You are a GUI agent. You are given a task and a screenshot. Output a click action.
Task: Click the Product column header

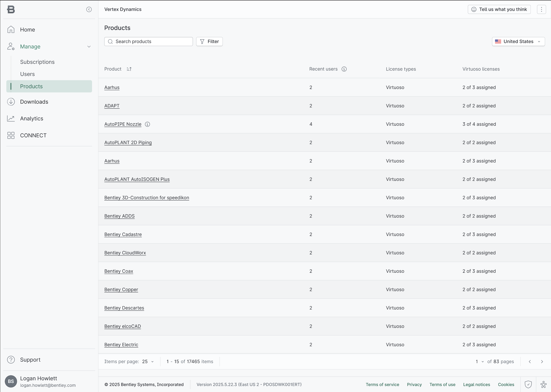click(x=113, y=69)
